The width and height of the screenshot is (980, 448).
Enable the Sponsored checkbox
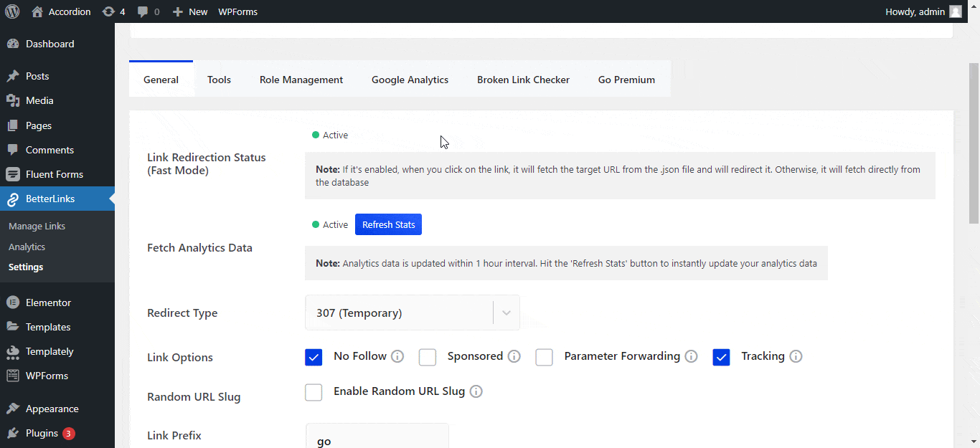coord(428,357)
